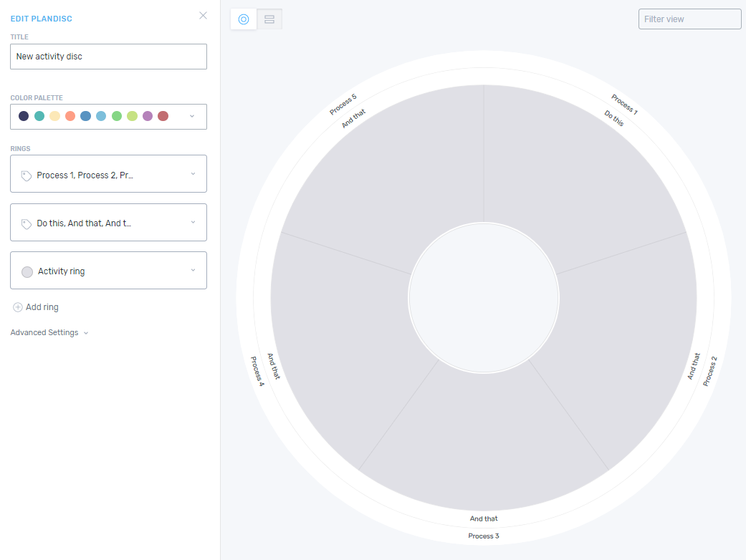
Task: Switch to circular disc view
Action: pos(244,19)
